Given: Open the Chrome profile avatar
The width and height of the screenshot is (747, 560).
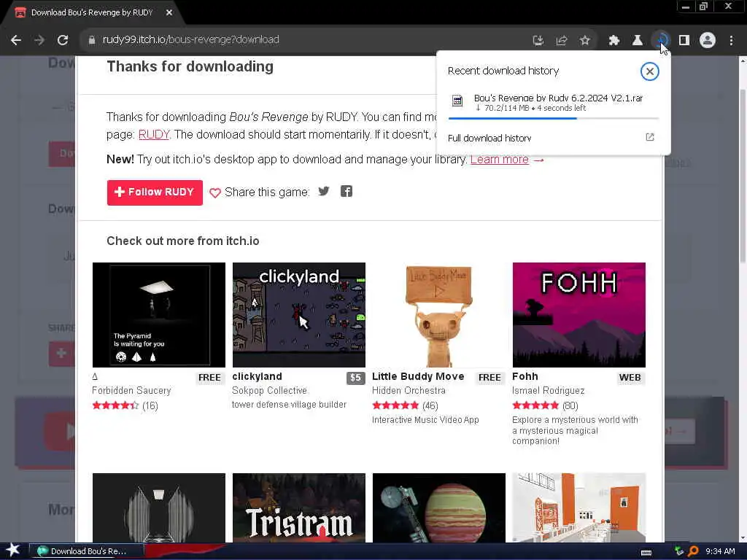Looking at the screenshot, I should point(708,41).
